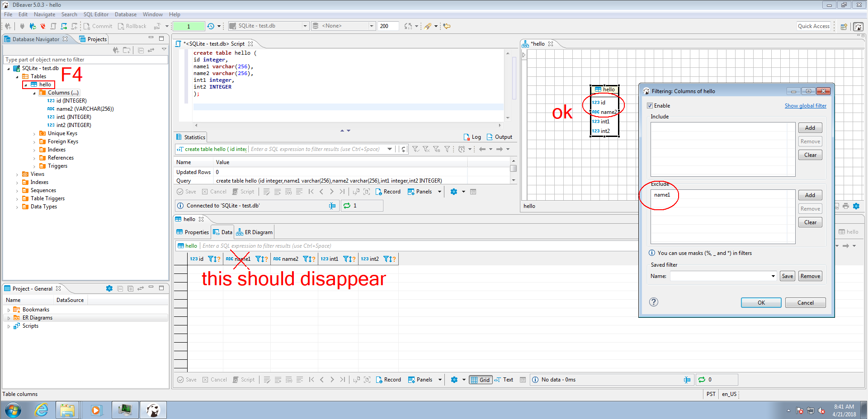This screenshot has height=419, width=868.
Task: Click the Save filter button
Action: (x=788, y=276)
